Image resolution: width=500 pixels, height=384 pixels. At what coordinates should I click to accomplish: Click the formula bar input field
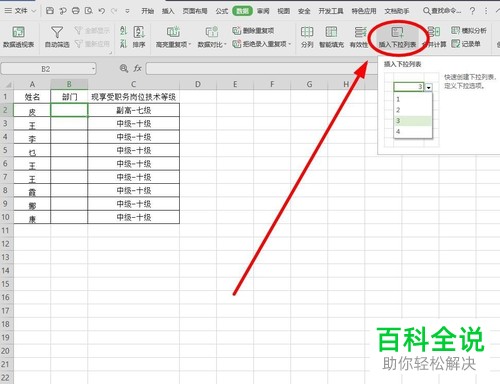tap(262, 69)
